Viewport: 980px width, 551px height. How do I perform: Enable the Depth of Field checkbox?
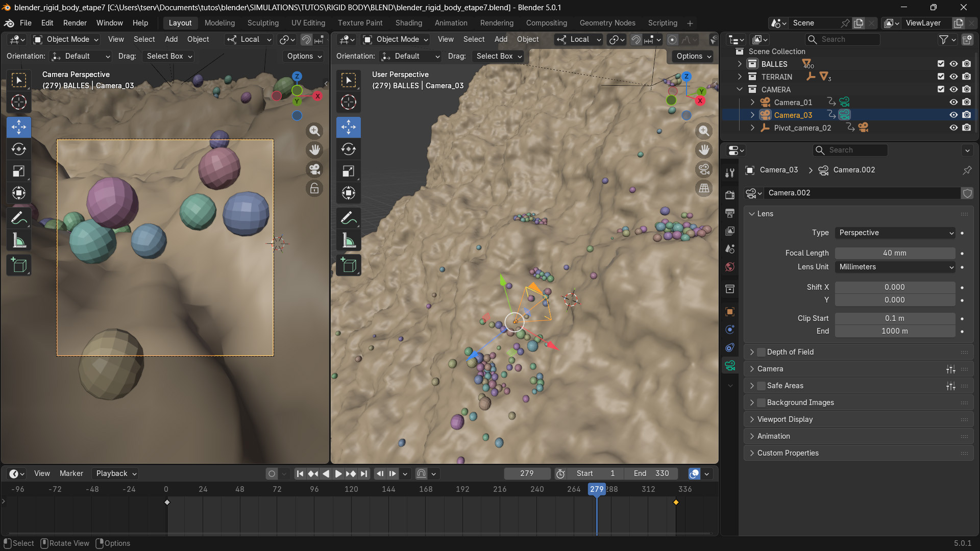761,352
